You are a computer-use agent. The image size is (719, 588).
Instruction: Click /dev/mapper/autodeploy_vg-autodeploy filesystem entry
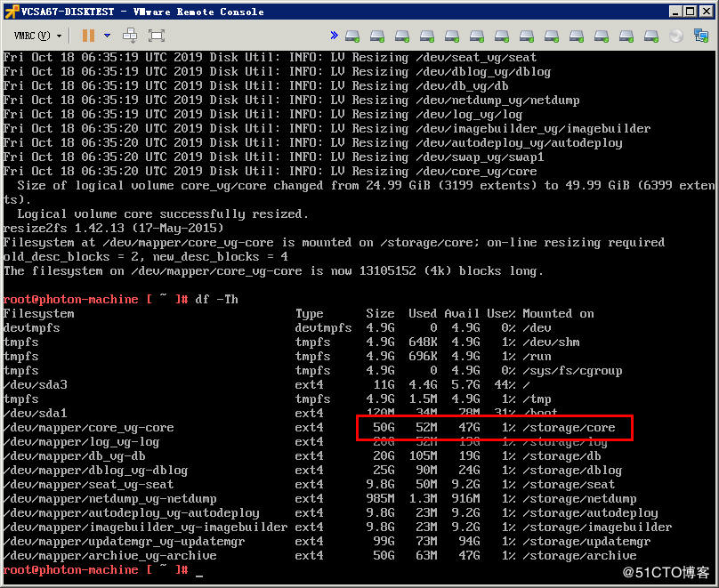click(131, 513)
